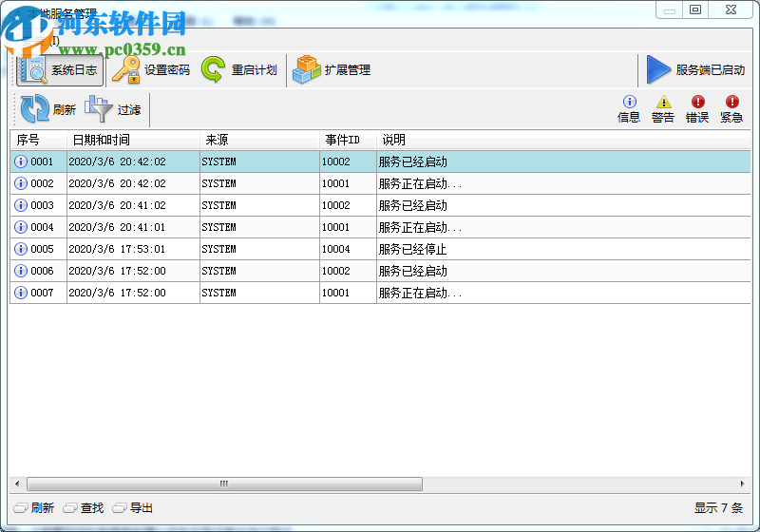The width and height of the screenshot is (760, 532).
Task: Click the scrollbar left arrow
Action: click(17, 484)
